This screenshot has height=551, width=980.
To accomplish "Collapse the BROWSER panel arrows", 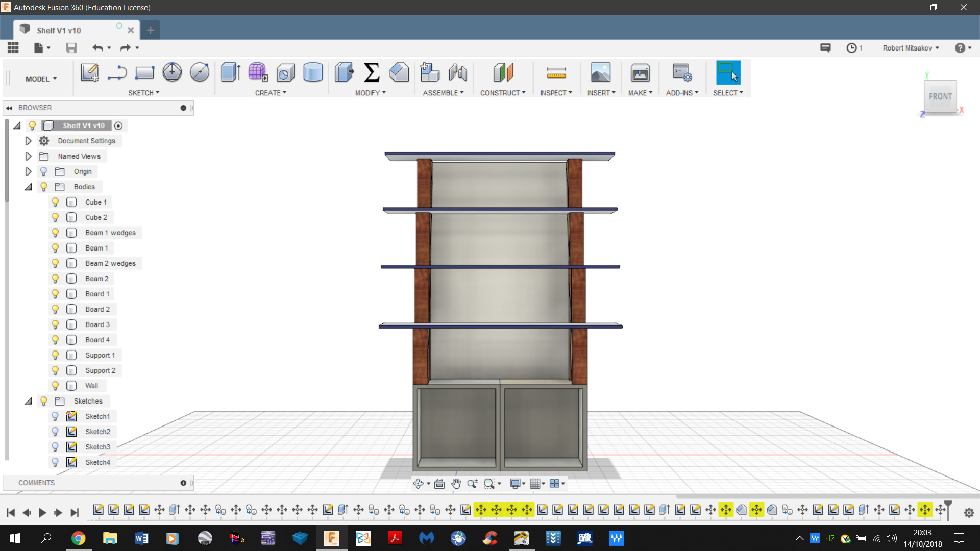I will pos(9,108).
